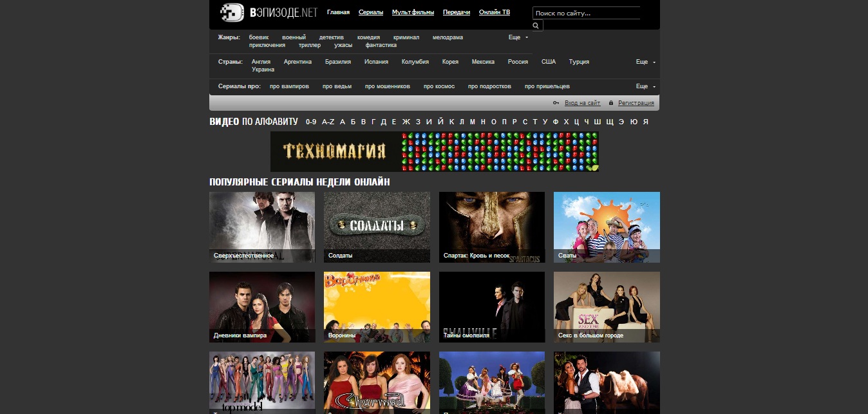Click the ВЭПИЗОДЕ.NET site logo
The height and width of the screenshot is (414, 868).
tap(268, 12)
